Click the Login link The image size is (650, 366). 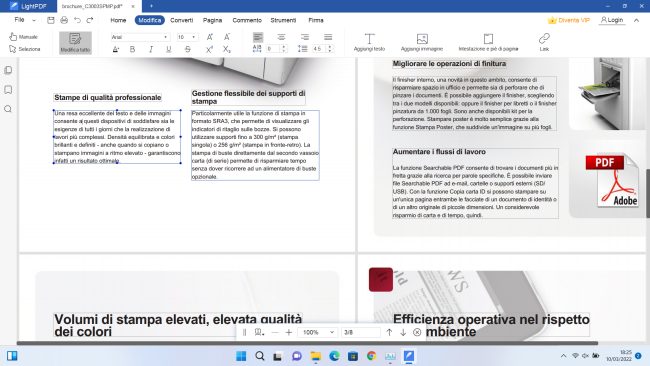coord(612,20)
